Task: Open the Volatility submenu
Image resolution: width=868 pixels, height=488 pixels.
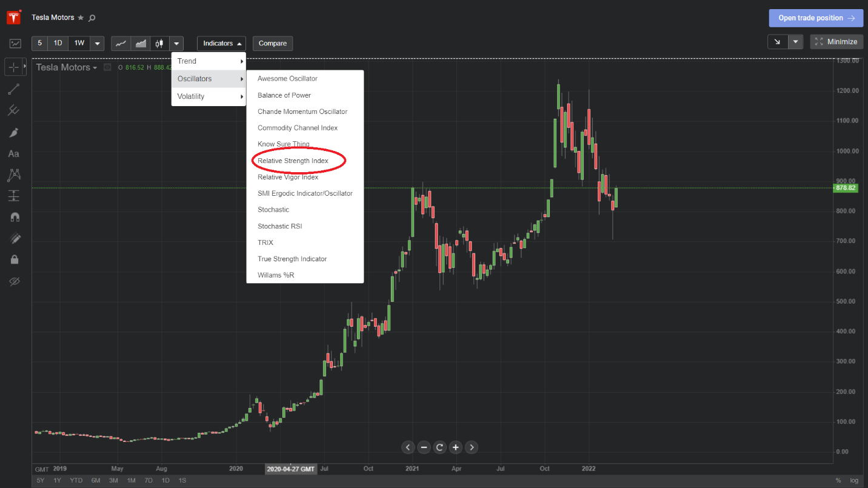Action: click(209, 96)
